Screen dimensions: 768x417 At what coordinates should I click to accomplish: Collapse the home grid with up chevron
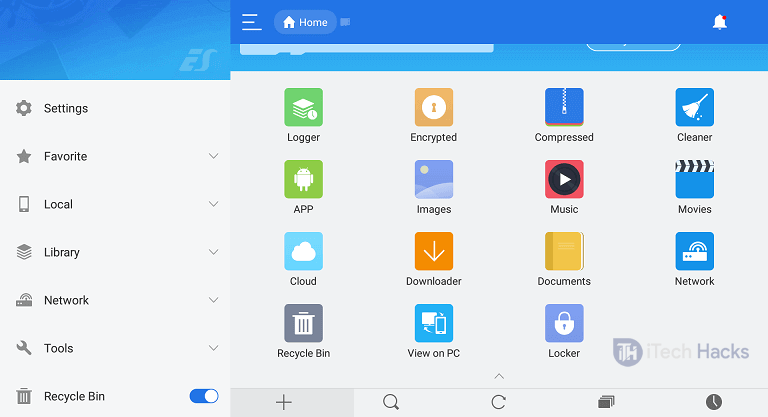[499, 376]
